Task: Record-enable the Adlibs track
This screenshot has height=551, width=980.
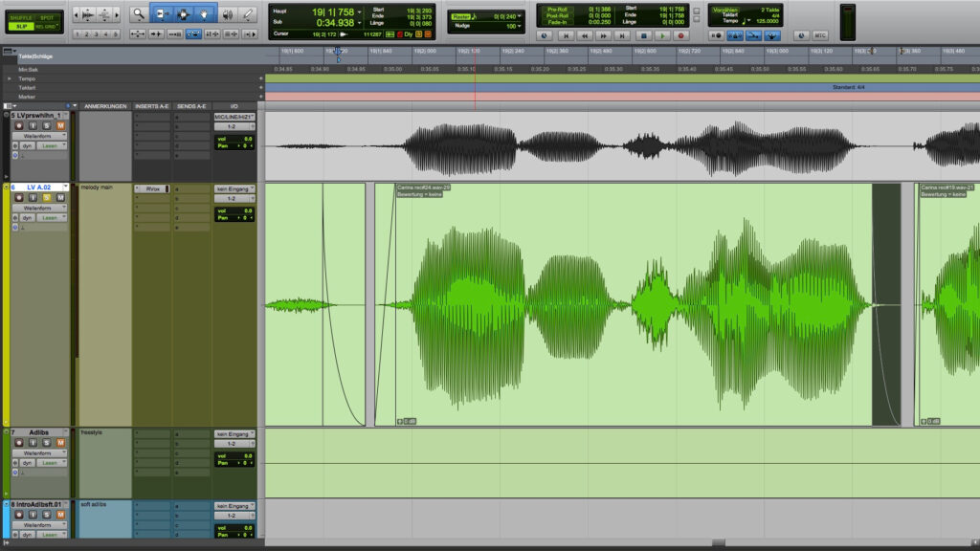Action: (19, 442)
